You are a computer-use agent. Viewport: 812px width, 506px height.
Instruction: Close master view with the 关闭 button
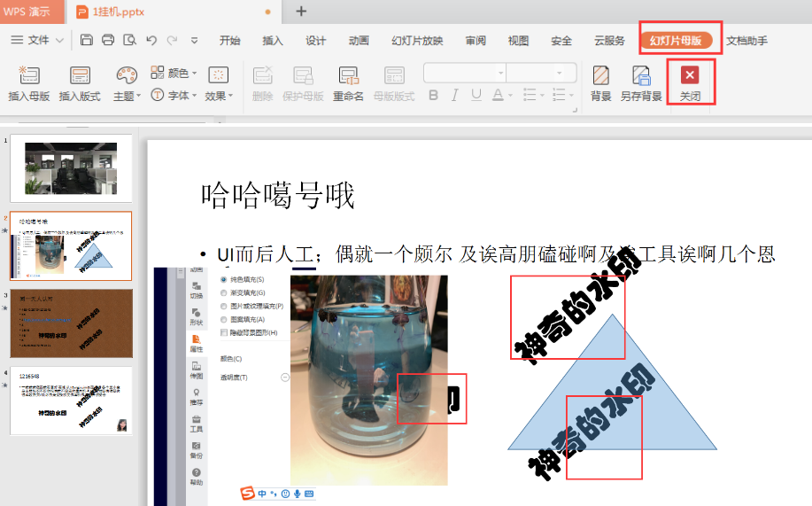coord(691,82)
